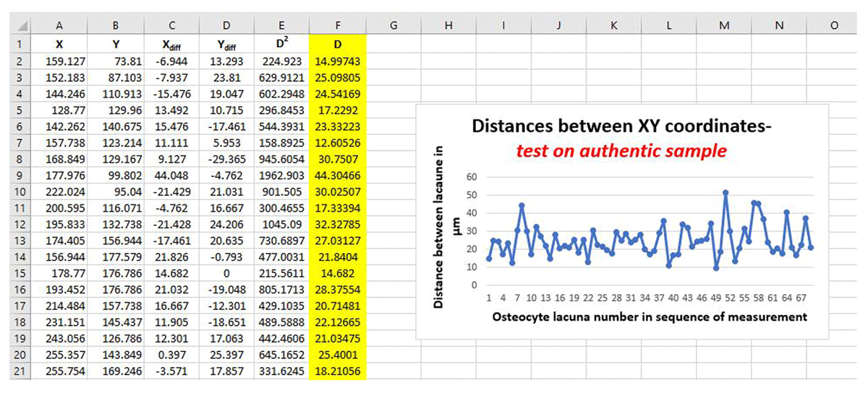Select row 21 header

pyautogui.click(x=15, y=371)
